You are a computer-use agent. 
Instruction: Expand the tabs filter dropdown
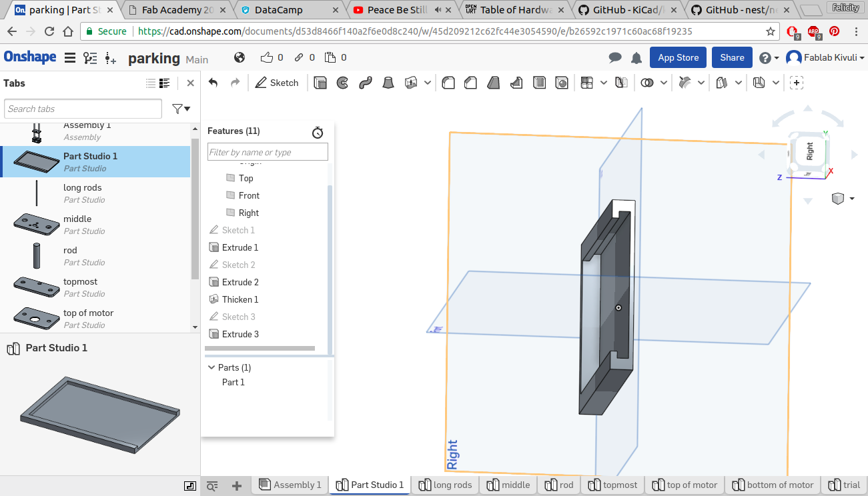[x=181, y=109]
